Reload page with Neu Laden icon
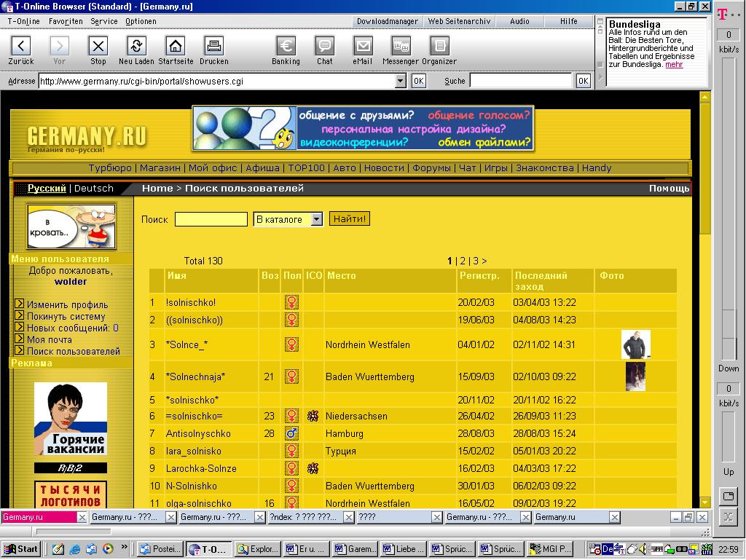 136,47
